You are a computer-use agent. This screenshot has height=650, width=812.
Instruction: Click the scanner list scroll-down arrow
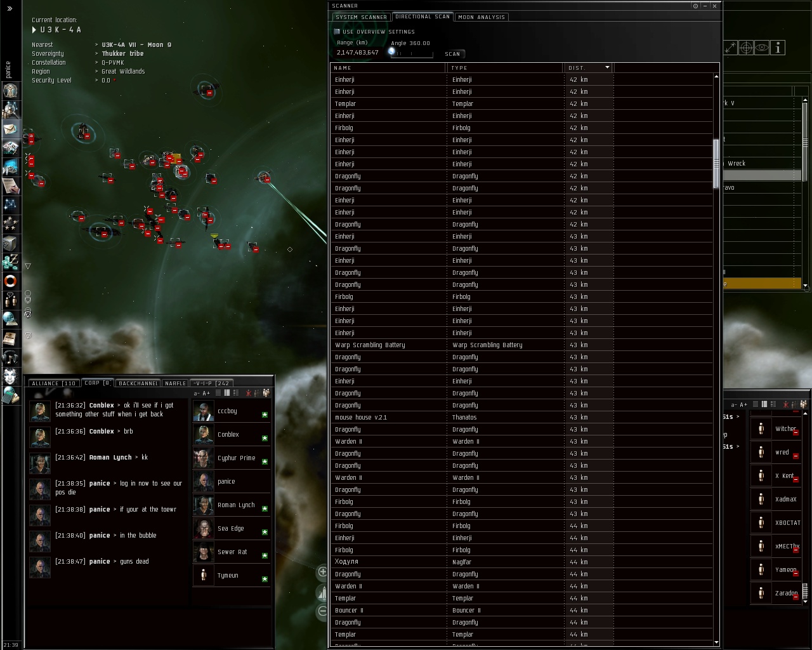point(716,642)
